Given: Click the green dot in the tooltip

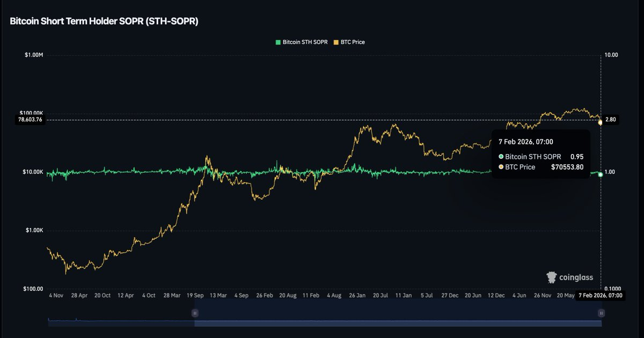Looking at the screenshot, I should (501, 157).
